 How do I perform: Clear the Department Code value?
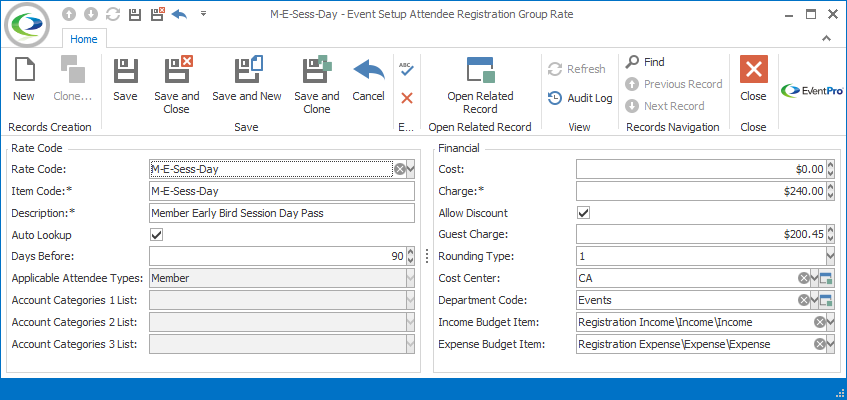pyautogui.click(x=804, y=301)
